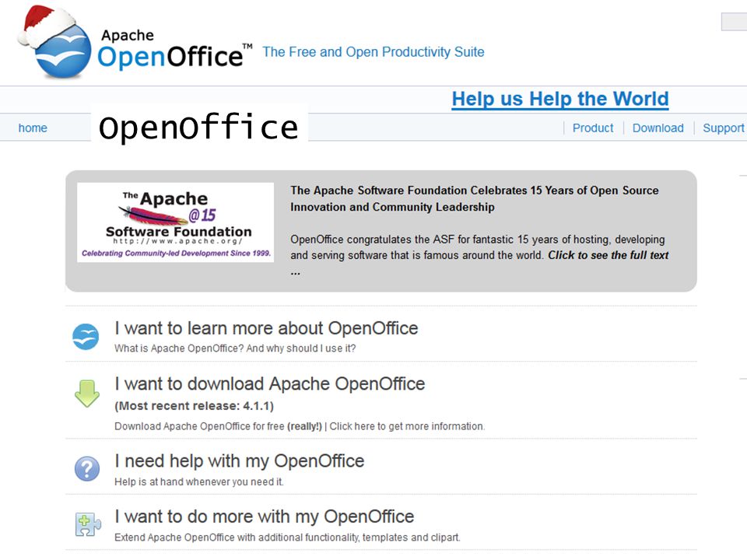This screenshot has width=747, height=560.
Task: Click 'I want to learn more about OpenOffice'
Action: pyautogui.click(x=266, y=328)
